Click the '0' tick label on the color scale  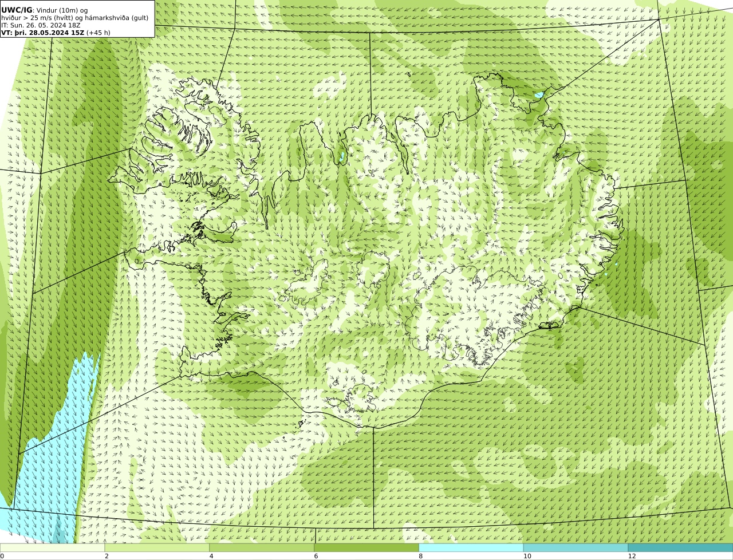[x=2, y=556]
